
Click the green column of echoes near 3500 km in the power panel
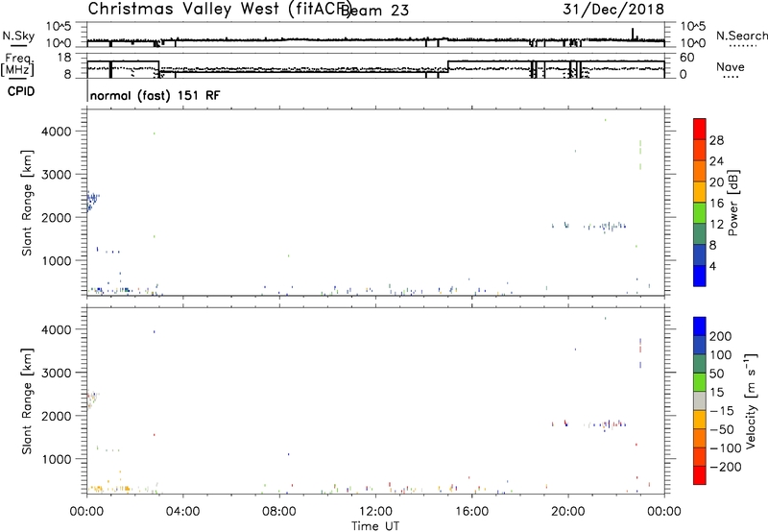640,155
